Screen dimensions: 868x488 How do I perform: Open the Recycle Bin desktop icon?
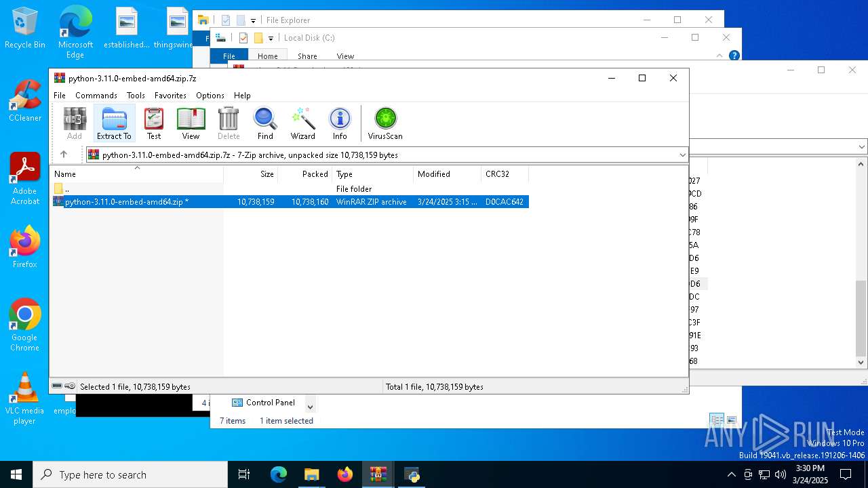click(x=25, y=28)
